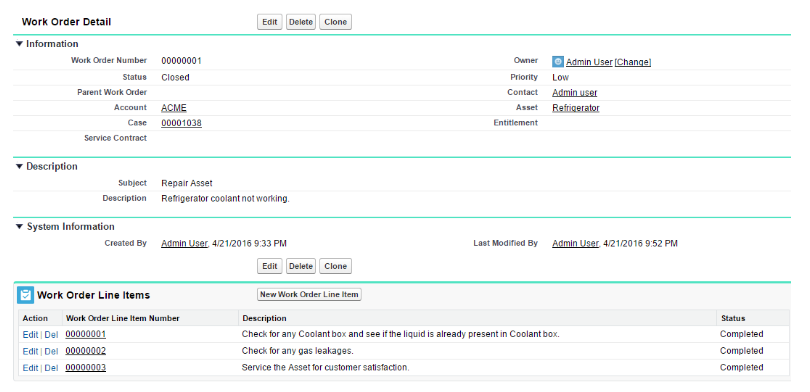Click the Work Order Number value 00000001
Image resolution: width=810 pixels, height=392 pixels.
pos(181,61)
